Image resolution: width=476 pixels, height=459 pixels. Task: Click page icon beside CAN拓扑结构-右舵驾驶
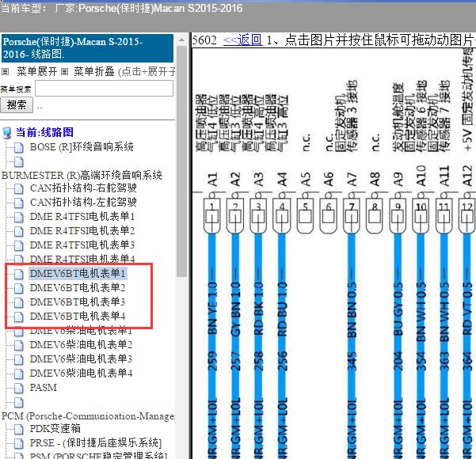19,189
